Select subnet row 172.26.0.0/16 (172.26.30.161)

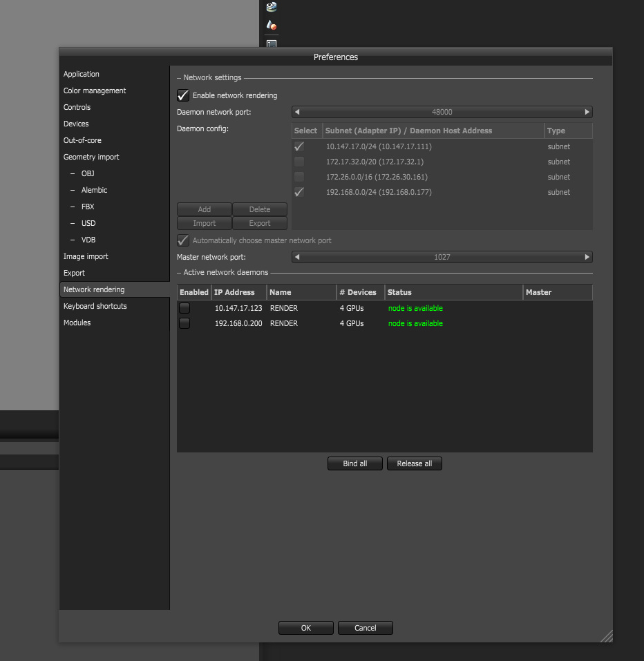tap(442, 177)
